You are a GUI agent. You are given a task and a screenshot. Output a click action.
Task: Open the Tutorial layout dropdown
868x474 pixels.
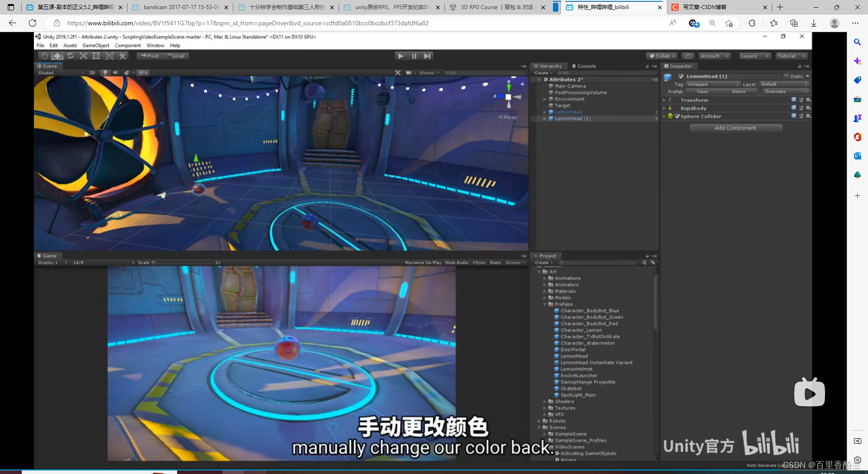click(x=792, y=56)
